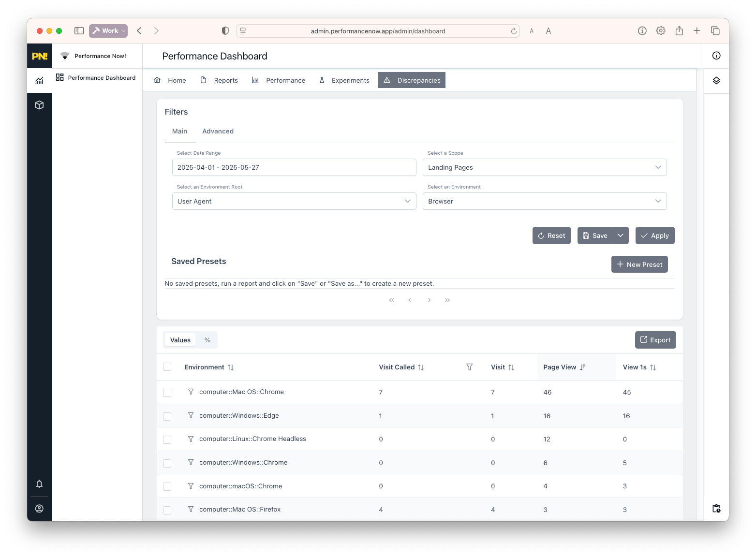The height and width of the screenshot is (557, 756).
Task: Open new tab with plus button
Action: 697,30
